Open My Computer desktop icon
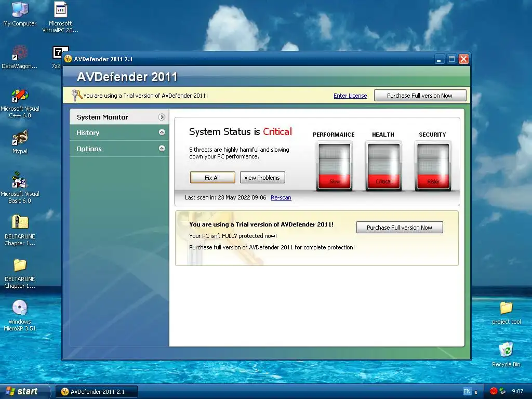The image size is (532, 399). pyautogui.click(x=20, y=14)
